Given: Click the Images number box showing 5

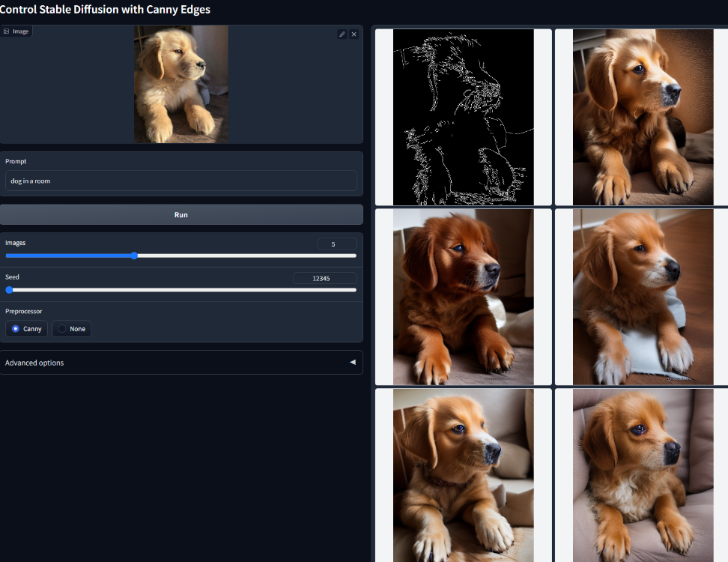Looking at the screenshot, I should (x=336, y=244).
